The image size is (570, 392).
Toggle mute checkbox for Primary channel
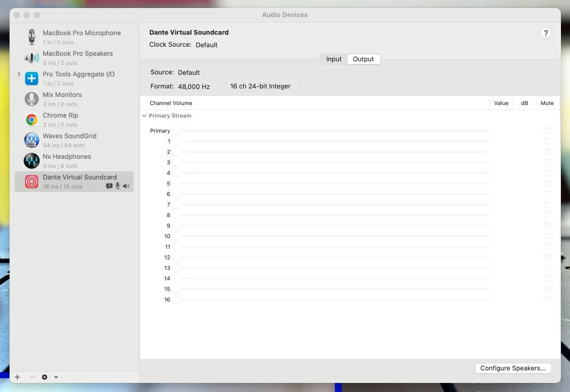(547, 131)
